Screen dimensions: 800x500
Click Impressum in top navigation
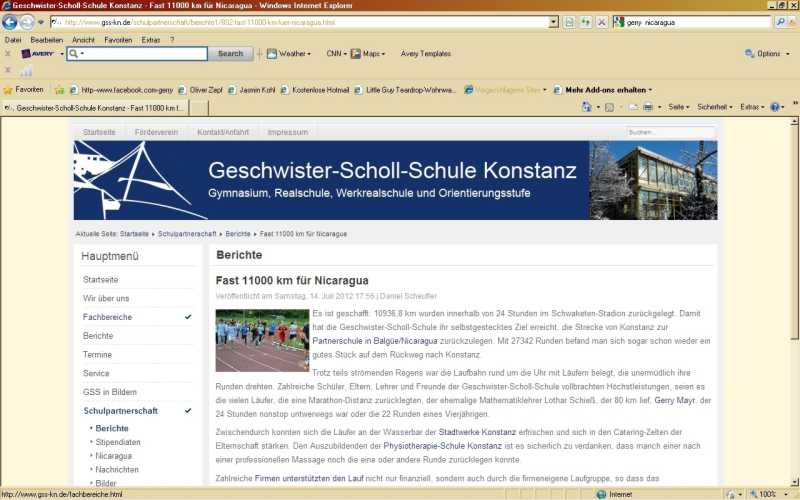tap(288, 132)
